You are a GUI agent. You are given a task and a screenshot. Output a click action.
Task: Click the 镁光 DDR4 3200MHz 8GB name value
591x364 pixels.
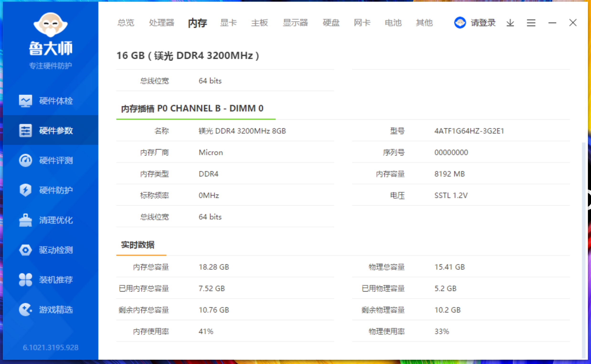(242, 131)
